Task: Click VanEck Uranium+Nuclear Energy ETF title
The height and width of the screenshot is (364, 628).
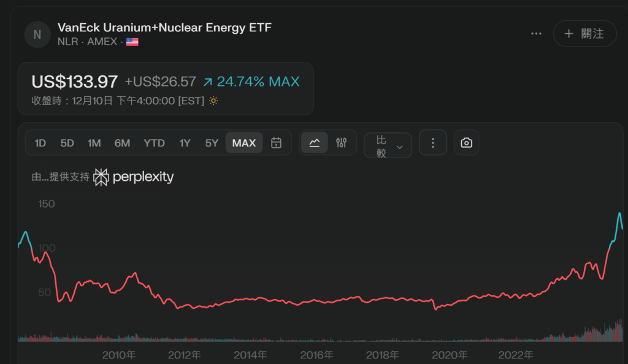Action: click(164, 28)
